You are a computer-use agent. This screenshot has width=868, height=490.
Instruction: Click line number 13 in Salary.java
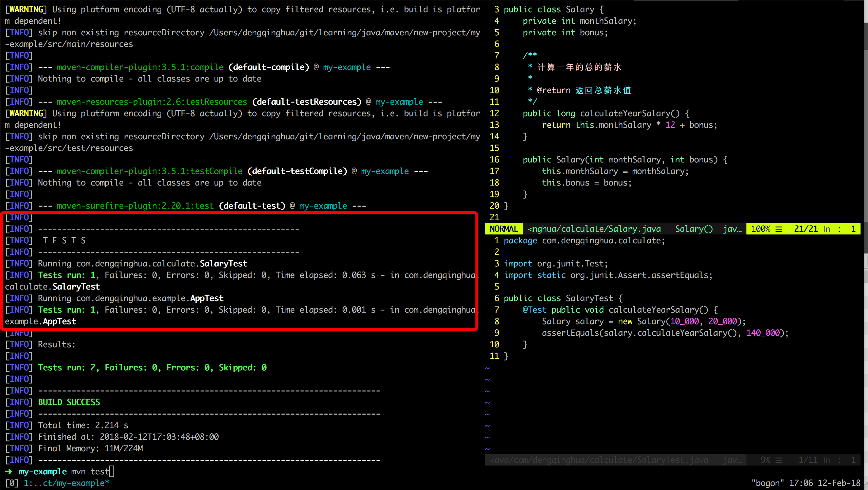[x=494, y=125]
